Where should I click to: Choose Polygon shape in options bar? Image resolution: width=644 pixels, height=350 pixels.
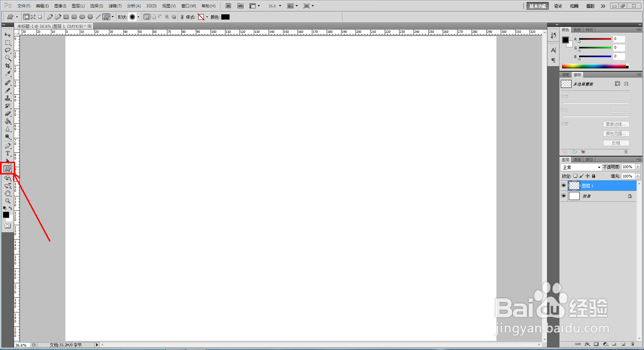click(x=90, y=17)
